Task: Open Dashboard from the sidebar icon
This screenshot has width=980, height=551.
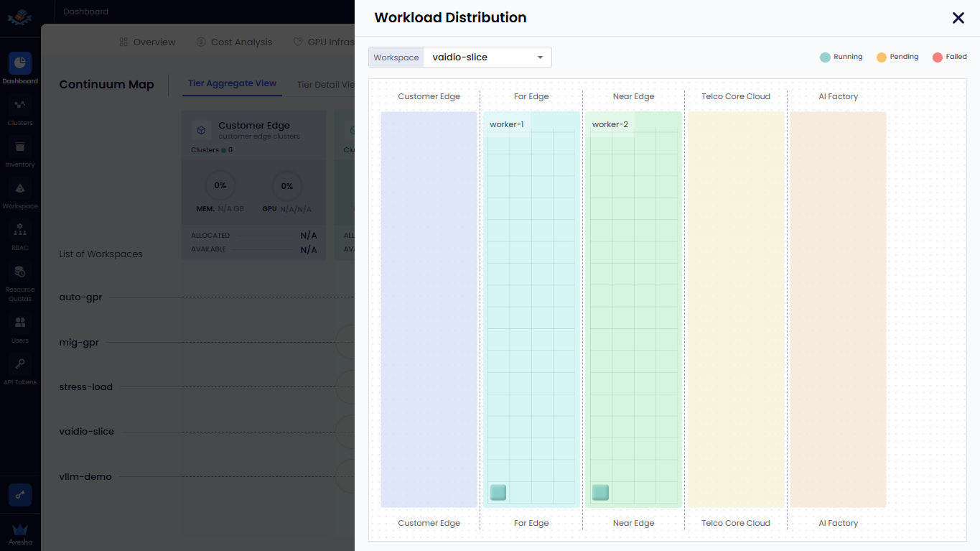Action: point(20,63)
